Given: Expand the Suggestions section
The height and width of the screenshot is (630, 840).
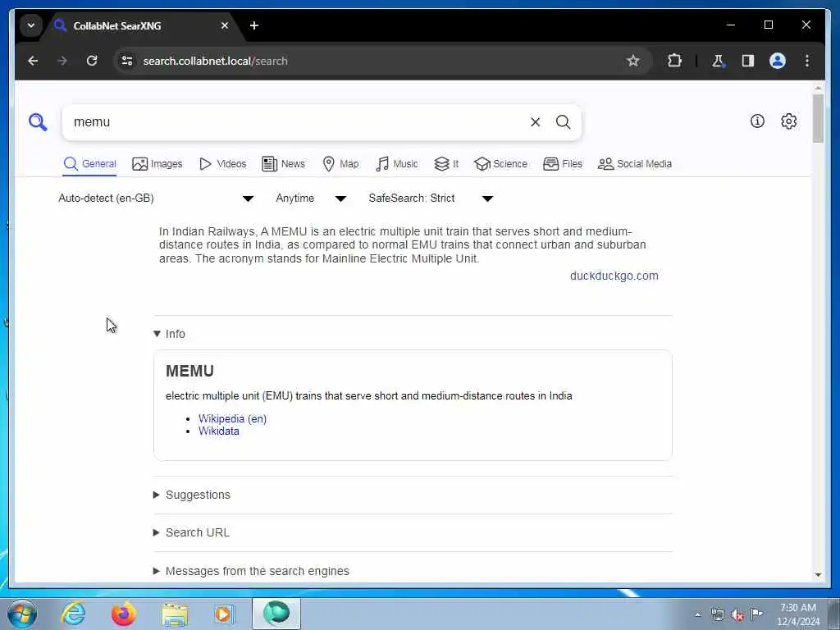Looking at the screenshot, I should pos(192,495).
